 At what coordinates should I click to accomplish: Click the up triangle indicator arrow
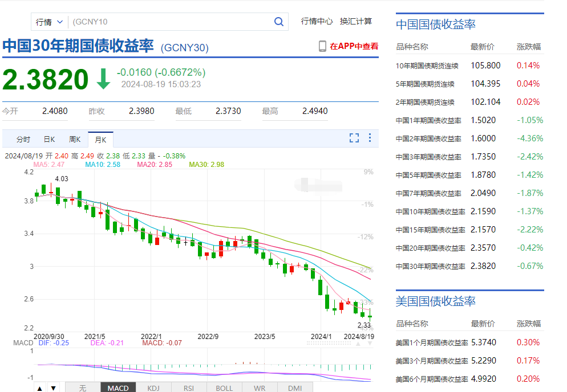coord(40,389)
